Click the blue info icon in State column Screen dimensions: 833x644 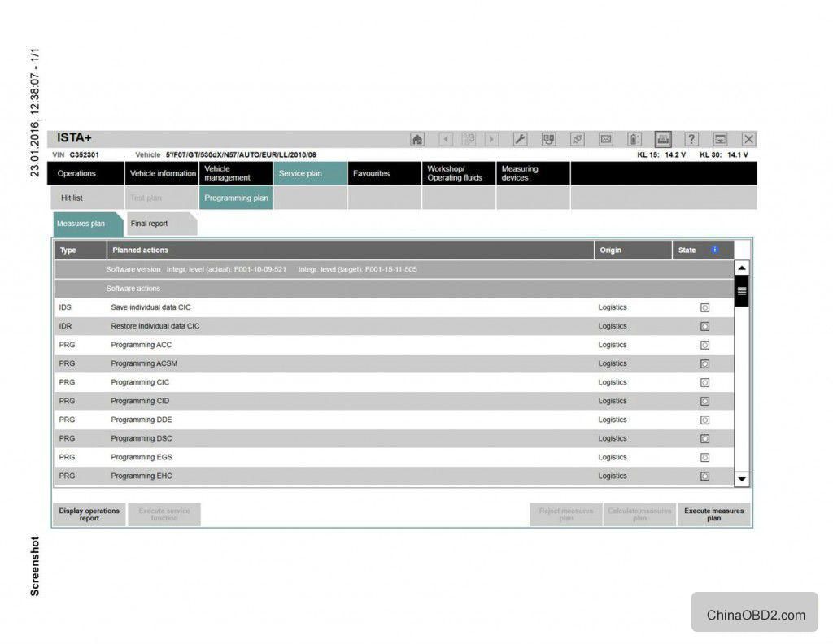(713, 250)
